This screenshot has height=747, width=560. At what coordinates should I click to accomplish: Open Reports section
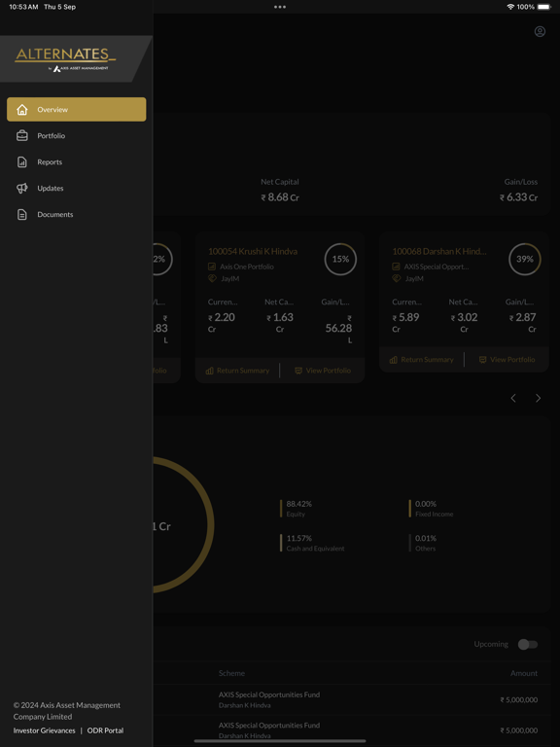point(76,162)
